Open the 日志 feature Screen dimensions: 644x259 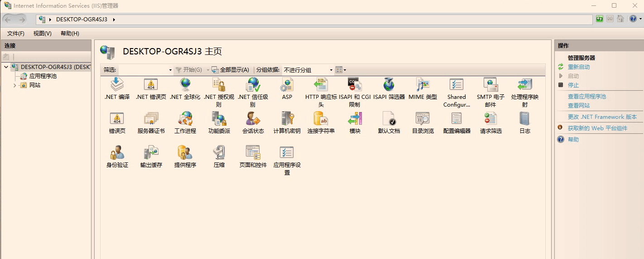524,123
